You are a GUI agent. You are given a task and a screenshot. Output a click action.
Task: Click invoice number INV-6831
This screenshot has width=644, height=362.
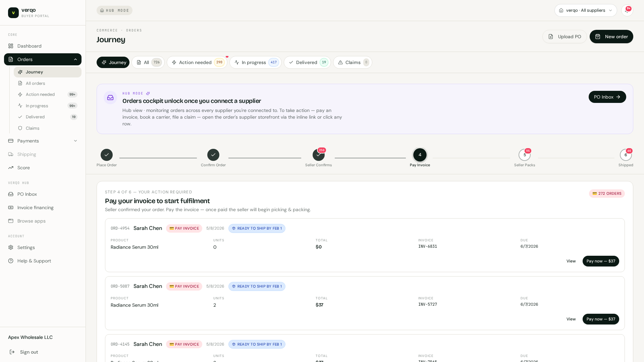coord(428,246)
